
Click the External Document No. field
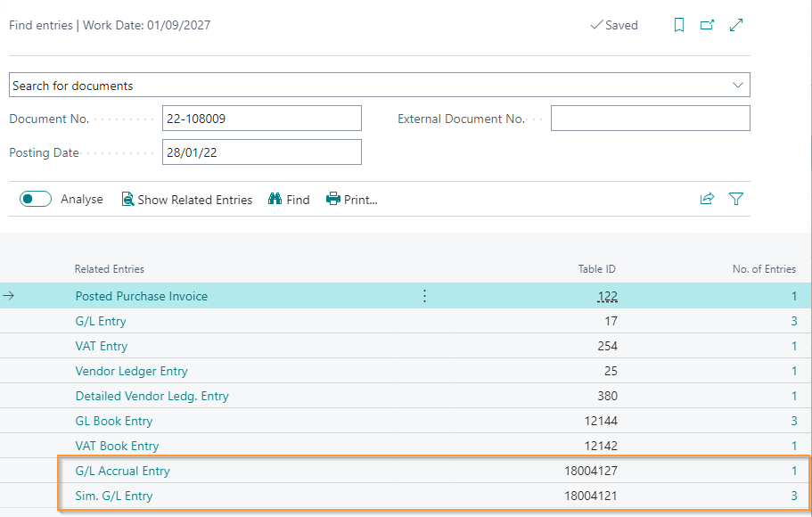click(x=651, y=119)
